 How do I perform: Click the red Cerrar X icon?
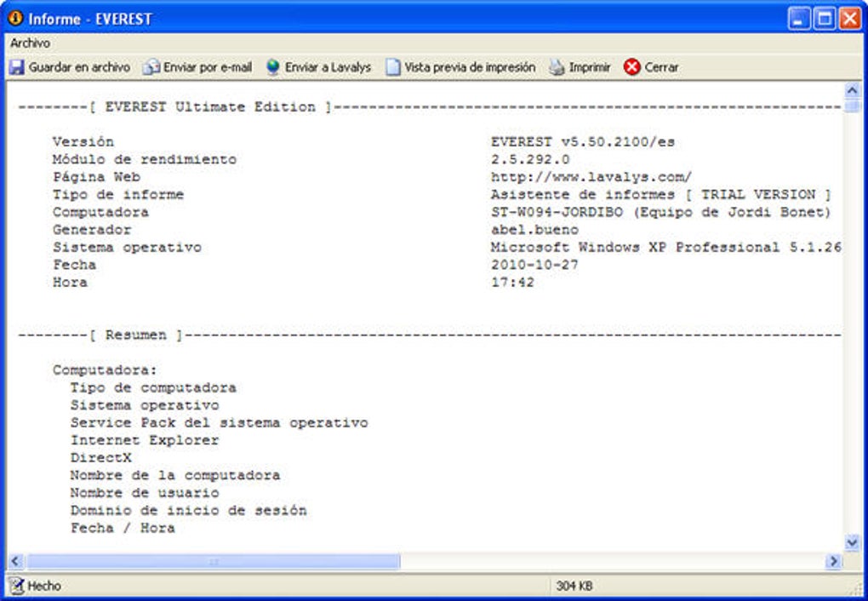click(x=631, y=67)
